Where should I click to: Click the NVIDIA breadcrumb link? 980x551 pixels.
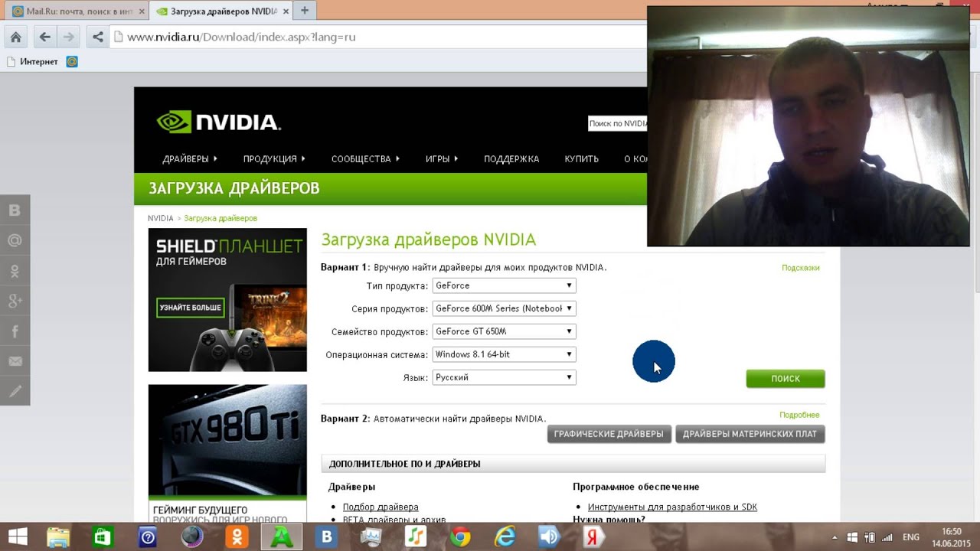coord(161,218)
